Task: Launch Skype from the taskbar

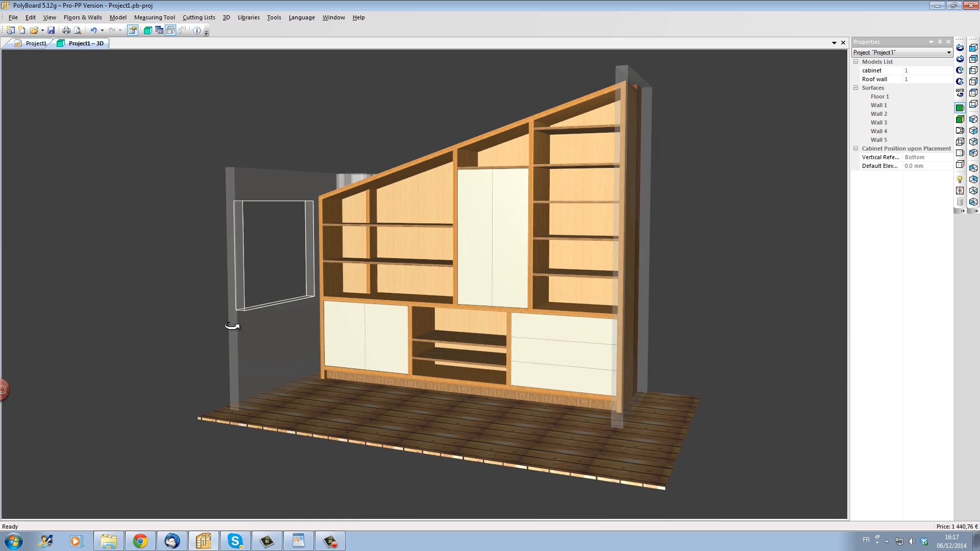Action: coord(234,541)
